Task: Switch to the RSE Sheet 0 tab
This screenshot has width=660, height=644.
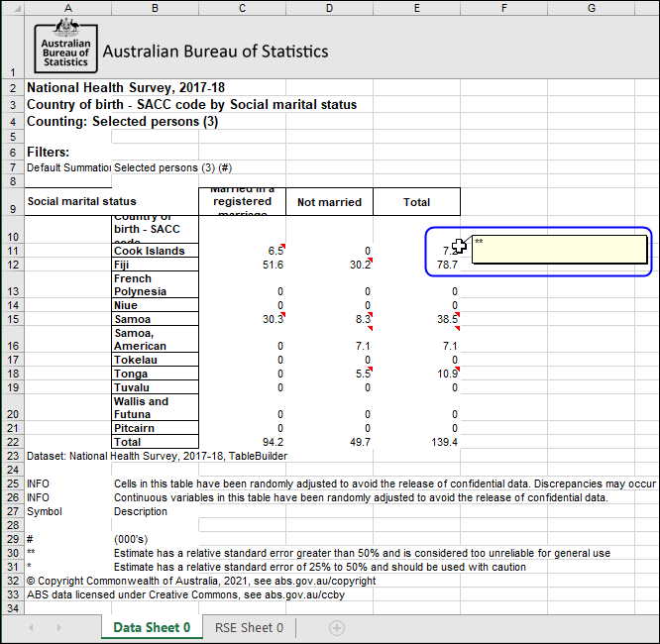Action: (243, 628)
